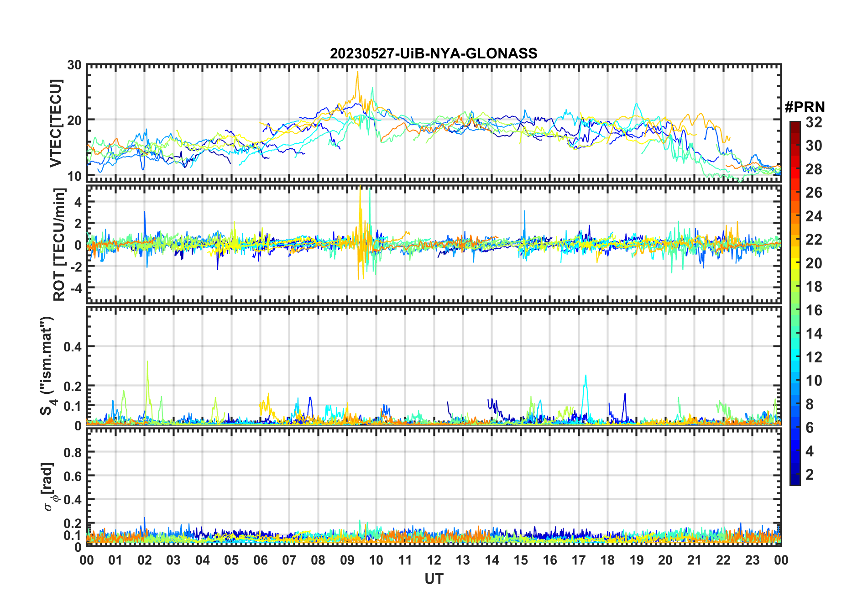
Task: Click the 0.8 tick on sigma phi axis
Action: click(x=73, y=452)
